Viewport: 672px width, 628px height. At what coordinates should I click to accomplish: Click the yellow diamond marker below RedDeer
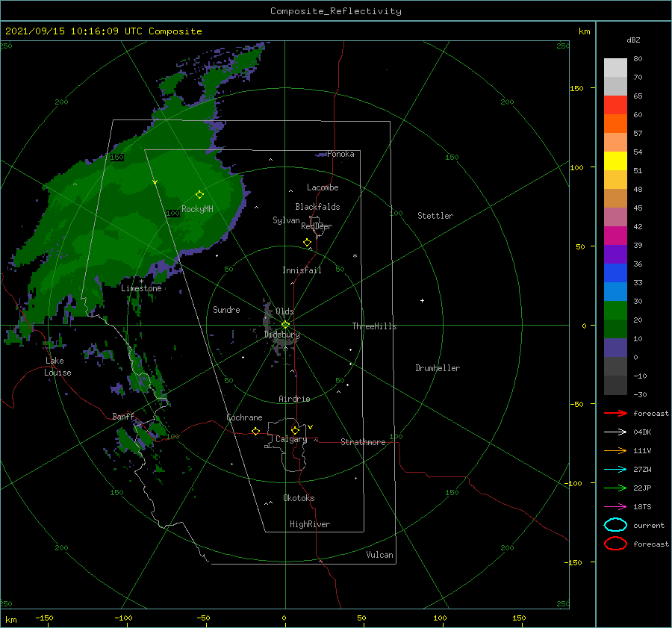point(307,242)
